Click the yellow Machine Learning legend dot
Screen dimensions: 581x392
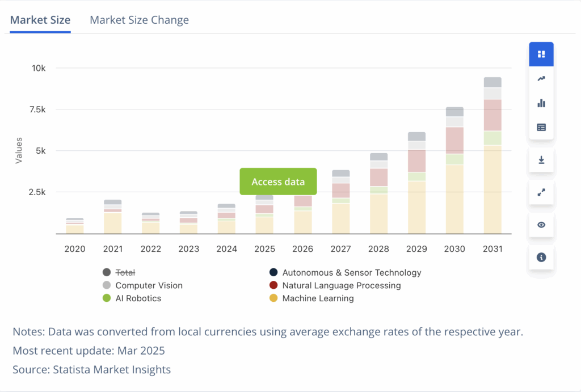(273, 298)
